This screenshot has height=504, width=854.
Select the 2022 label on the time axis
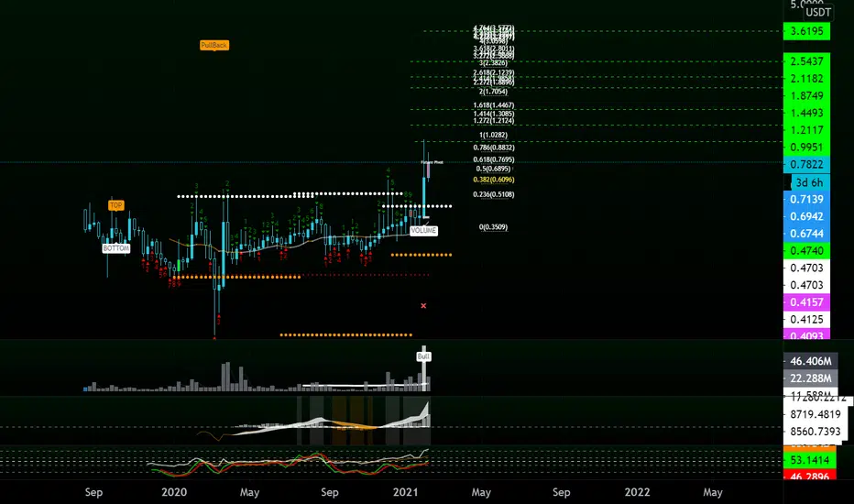click(x=637, y=492)
